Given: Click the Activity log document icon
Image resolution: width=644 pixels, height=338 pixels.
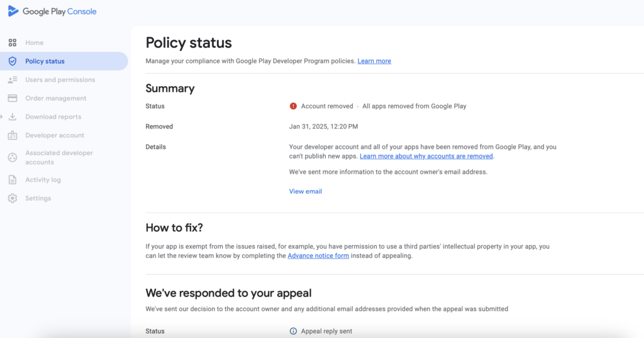Looking at the screenshot, I should pyautogui.click(x=13, y=180).
